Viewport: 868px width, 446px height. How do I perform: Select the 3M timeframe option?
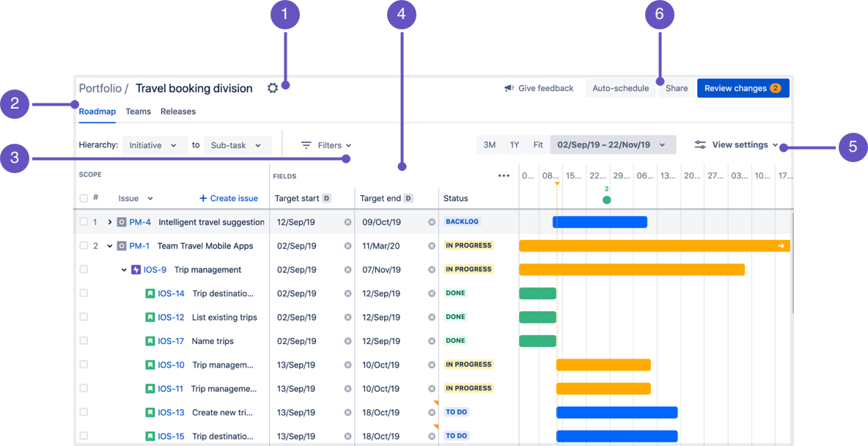click(490, 145)
